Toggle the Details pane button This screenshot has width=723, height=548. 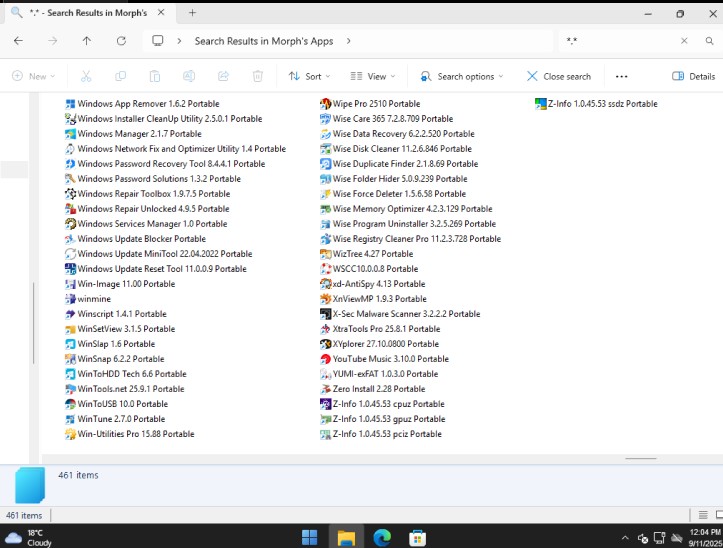[x=693, y=76]
